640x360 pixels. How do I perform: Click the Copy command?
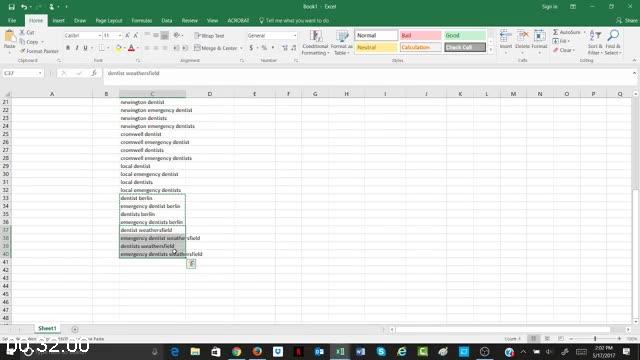tap(29, 42)
